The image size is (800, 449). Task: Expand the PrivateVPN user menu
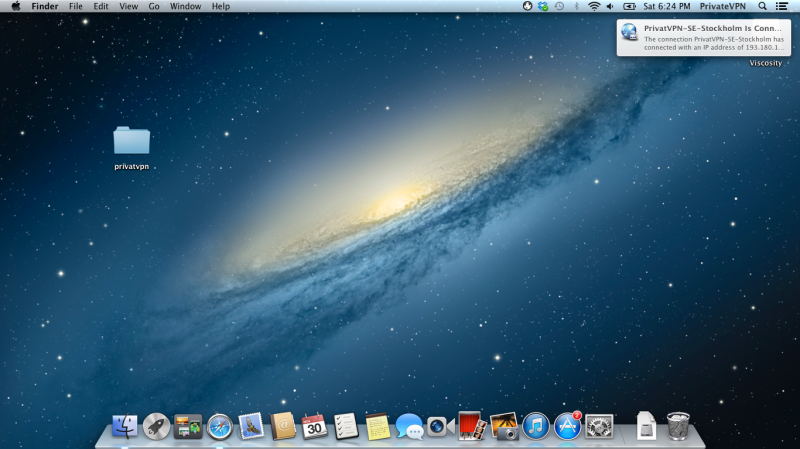[722, 6]
